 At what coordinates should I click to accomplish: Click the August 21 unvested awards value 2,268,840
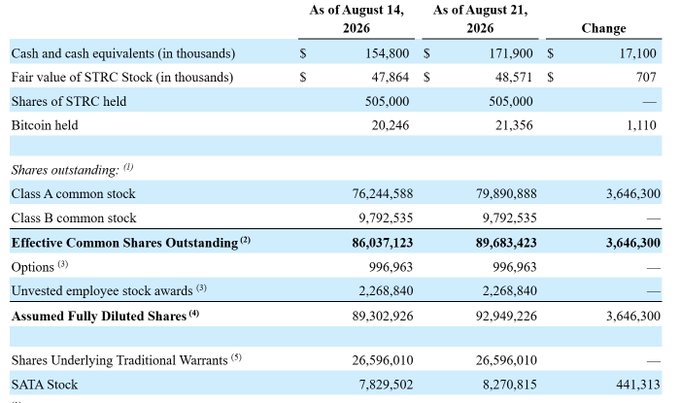[510, 291]
